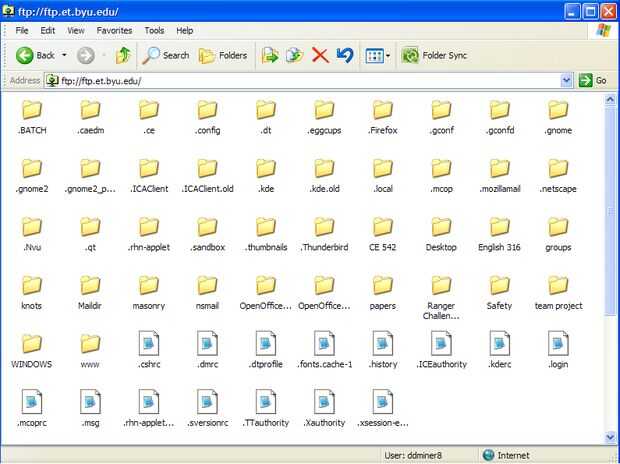Select the team project folder

[x=558, y=293]
